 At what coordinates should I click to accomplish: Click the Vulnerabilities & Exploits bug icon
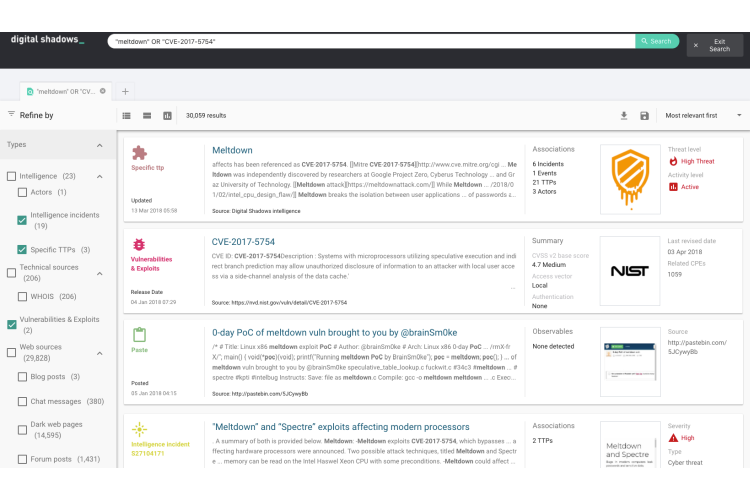[x=139, y=244]
